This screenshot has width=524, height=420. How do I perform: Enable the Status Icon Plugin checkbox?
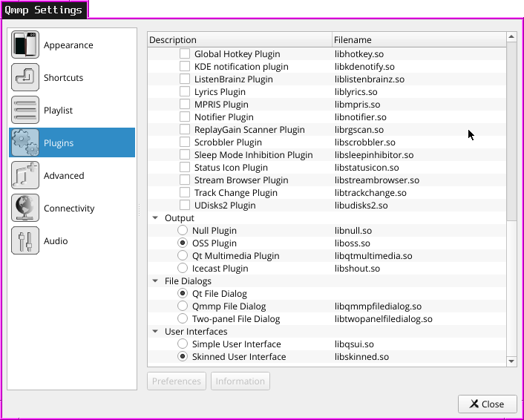(x=185, y=168)
